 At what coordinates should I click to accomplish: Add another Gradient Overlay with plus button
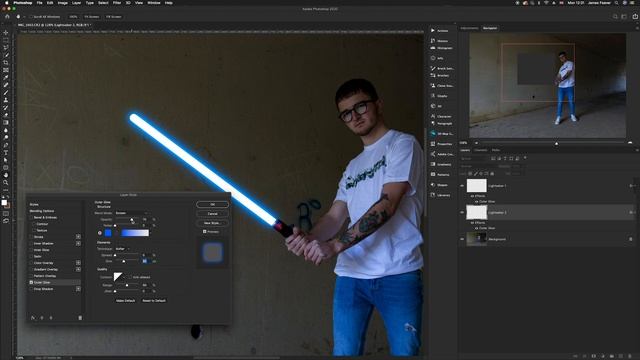point(78,269)
